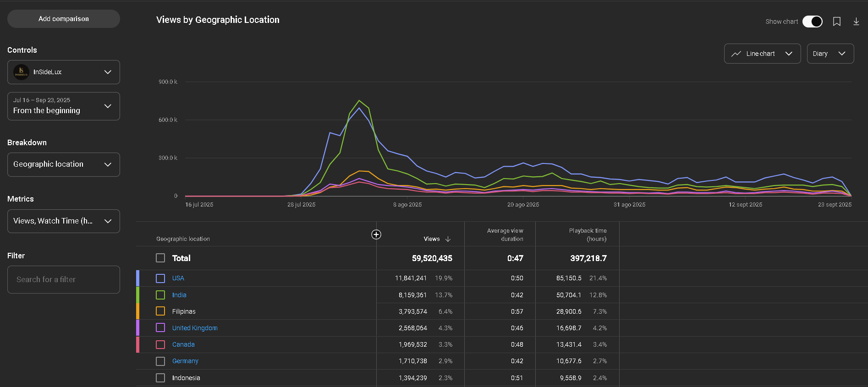Check the Total row checkbox
The height and width of the screenshot is (387, 868).
(160, 258)
